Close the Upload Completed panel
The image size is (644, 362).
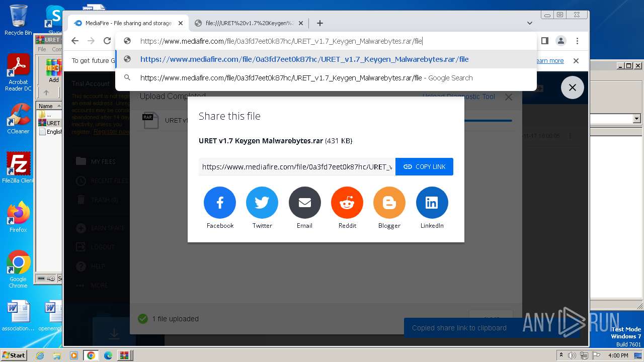pyautogui.click(x=509, y=97)
